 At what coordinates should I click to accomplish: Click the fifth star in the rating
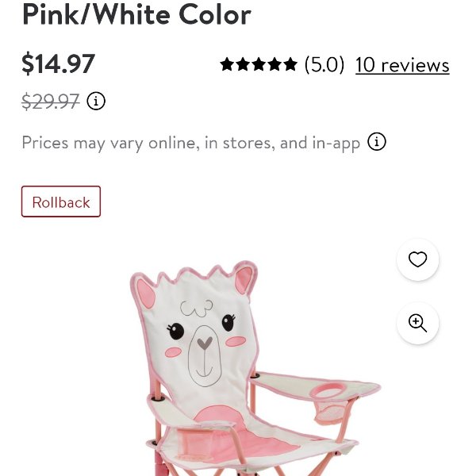290,64
